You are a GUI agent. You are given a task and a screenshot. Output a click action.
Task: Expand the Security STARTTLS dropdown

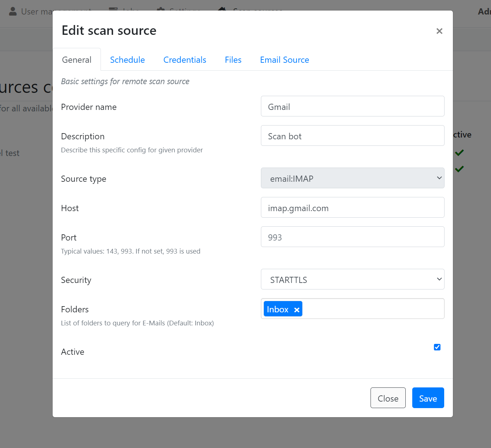click(x=352, y=279)
